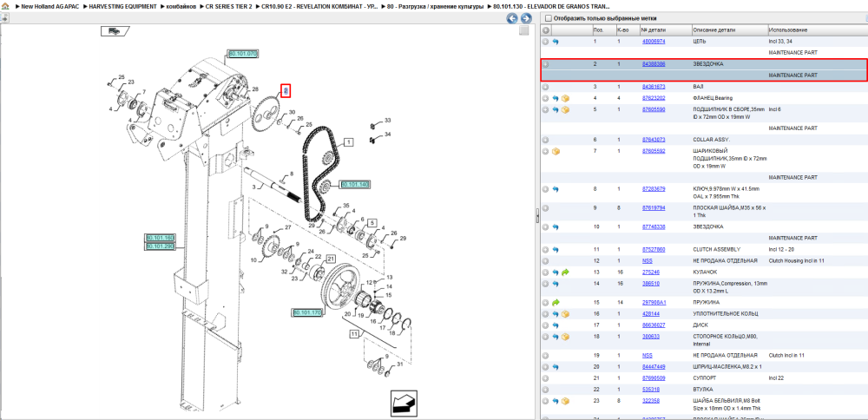
Task: Click box icon on ШАЙБА БЕЛЬВИЛЯ row
Action: click(566, 401)
